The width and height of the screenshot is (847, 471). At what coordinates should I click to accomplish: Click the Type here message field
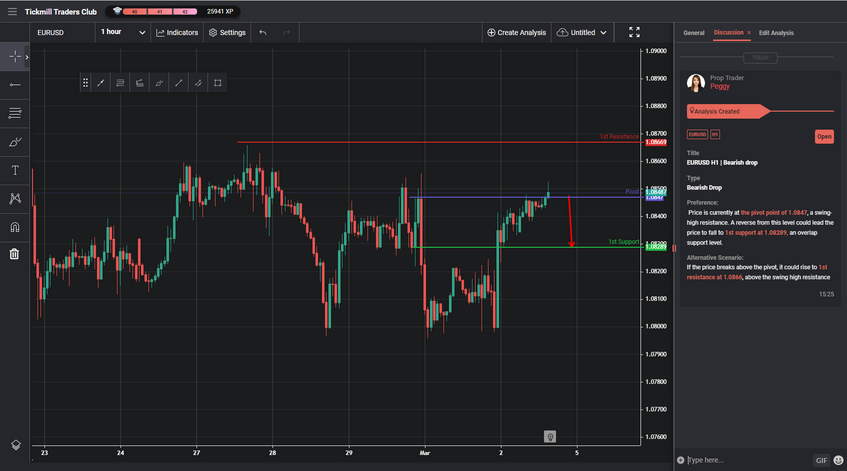click(748, 460)
